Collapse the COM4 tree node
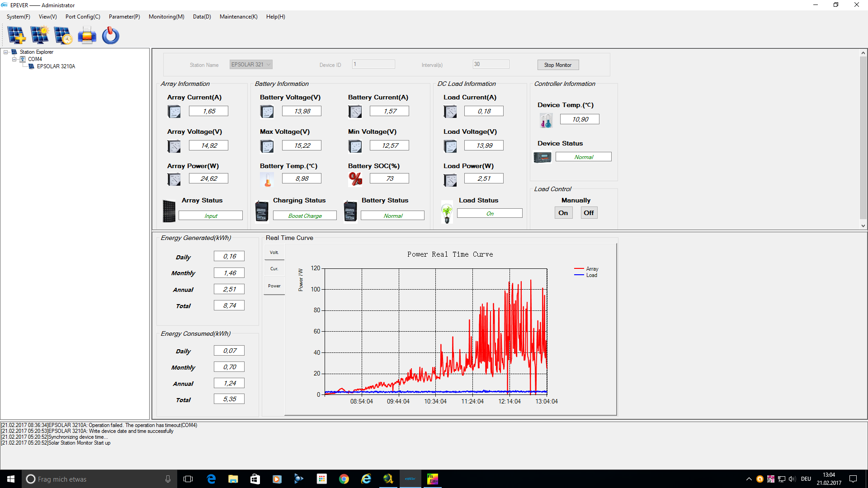The width and height of the screenshot is (868, 488). [x=14, y=59]
